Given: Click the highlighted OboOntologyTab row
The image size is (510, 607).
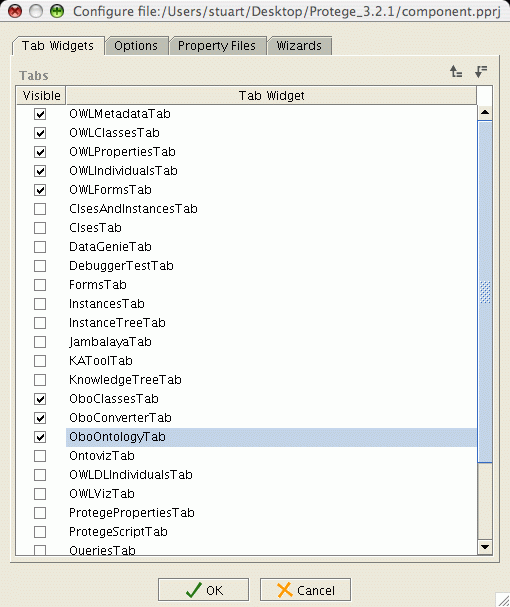Looking at the screenshot, I should point(271,437).
